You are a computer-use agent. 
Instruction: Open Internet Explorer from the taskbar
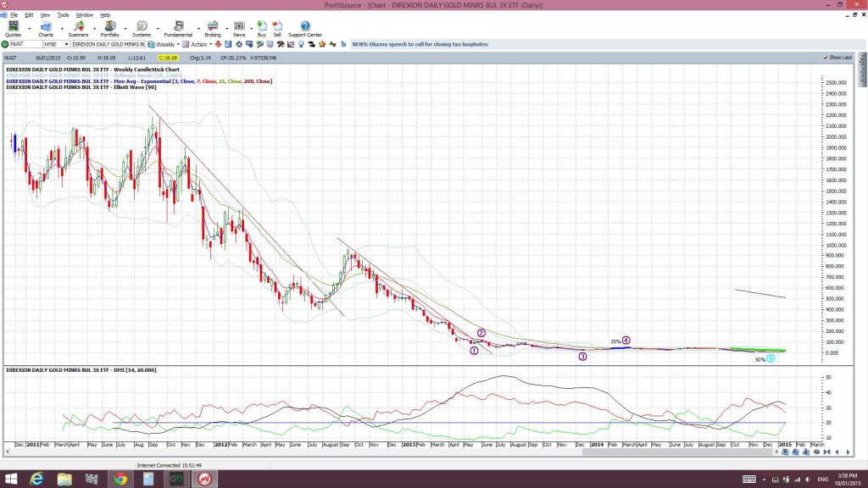click(x=36, y=480)
